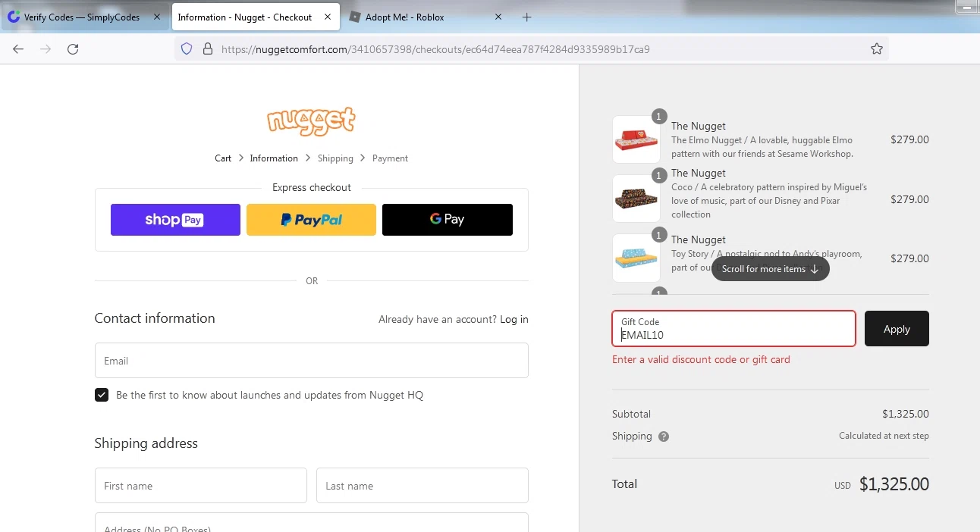
Task: Close the Verify Codes — SimplyCodes tab
Action: pos(157,17)
